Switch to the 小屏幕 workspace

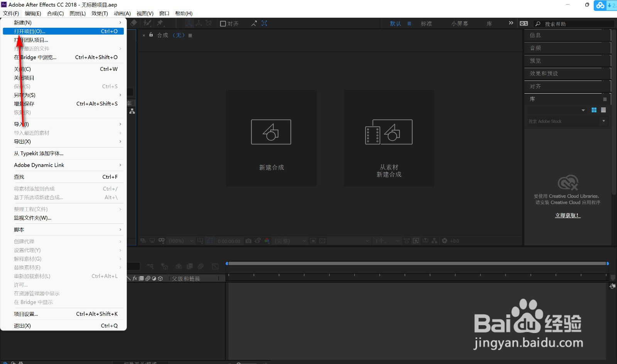(460, 23)
